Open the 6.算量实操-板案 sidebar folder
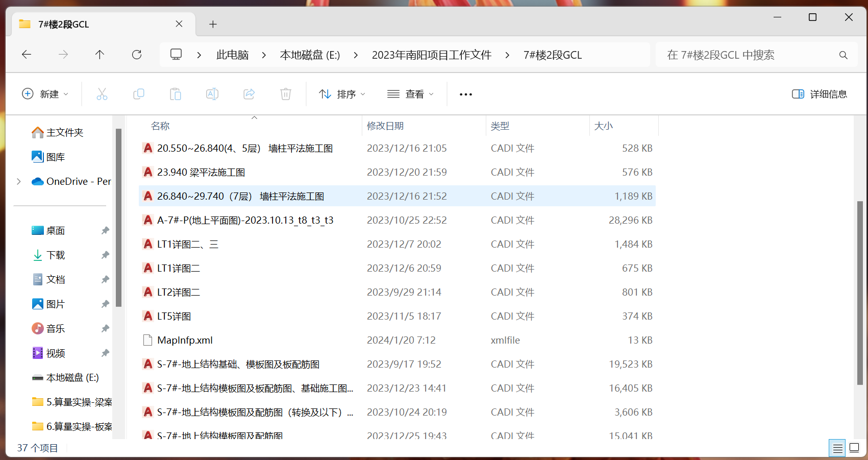The height and width of the screenshot is (460, 868). click(x=71, y=427)
